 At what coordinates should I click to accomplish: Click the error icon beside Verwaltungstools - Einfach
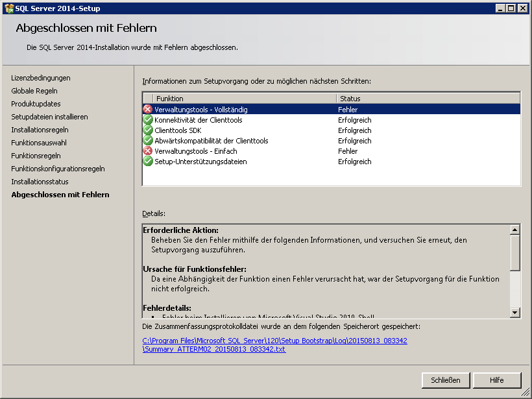tap(147, 151)
